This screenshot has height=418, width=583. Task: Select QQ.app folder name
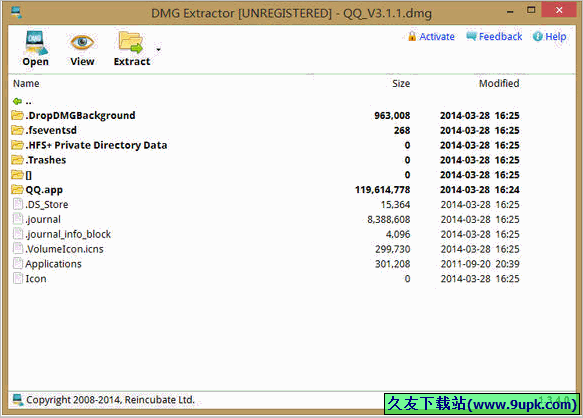[44, 190]
